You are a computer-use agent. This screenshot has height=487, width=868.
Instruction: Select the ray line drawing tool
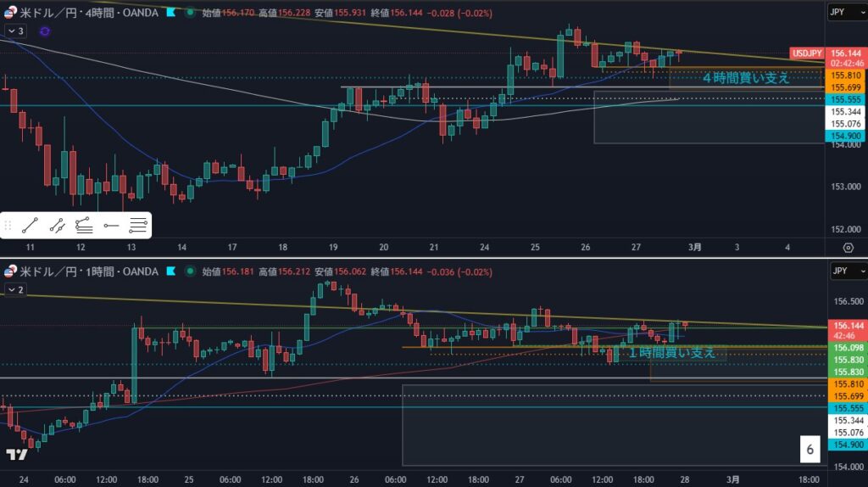point(57,226)
